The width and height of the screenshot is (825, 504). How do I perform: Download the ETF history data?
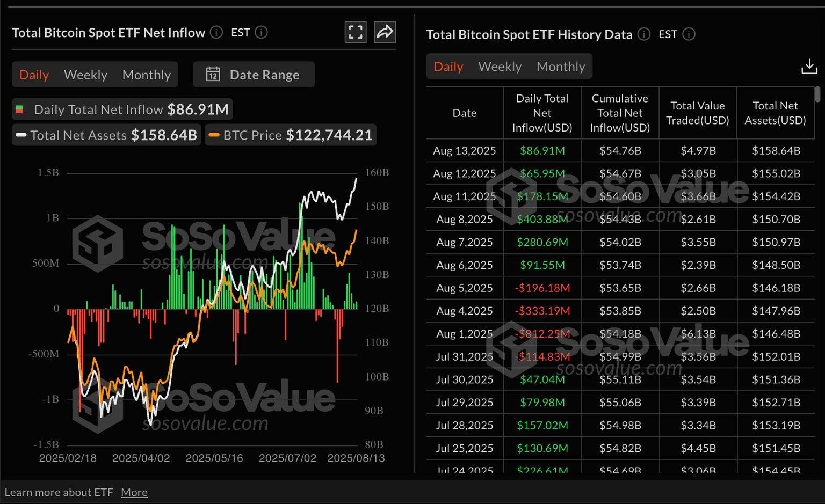point(809,67)
